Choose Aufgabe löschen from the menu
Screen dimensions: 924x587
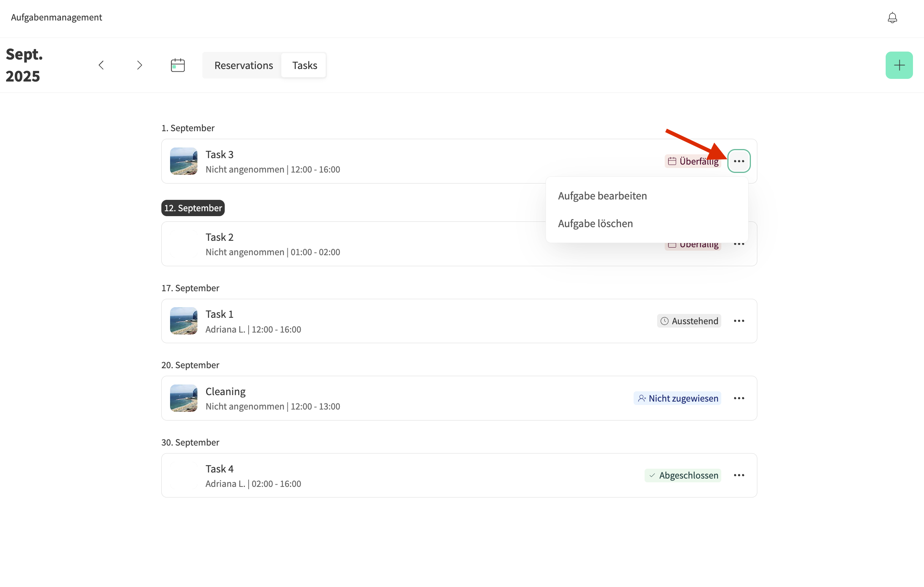coord(595,223)
